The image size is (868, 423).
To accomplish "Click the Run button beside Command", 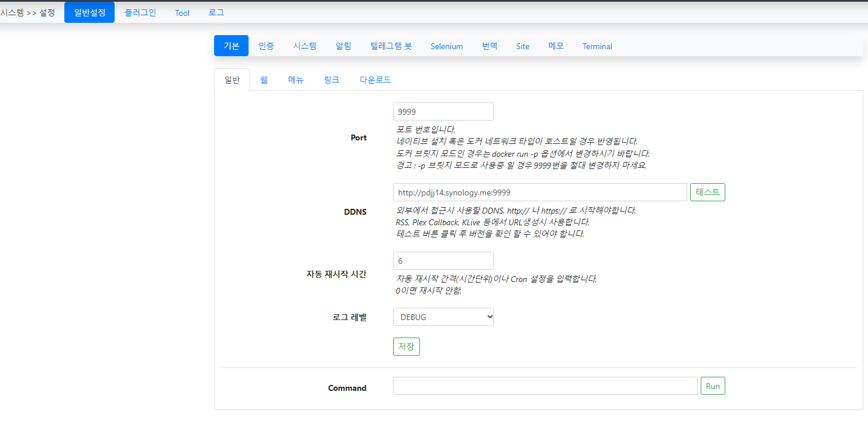I will [712, 386].
